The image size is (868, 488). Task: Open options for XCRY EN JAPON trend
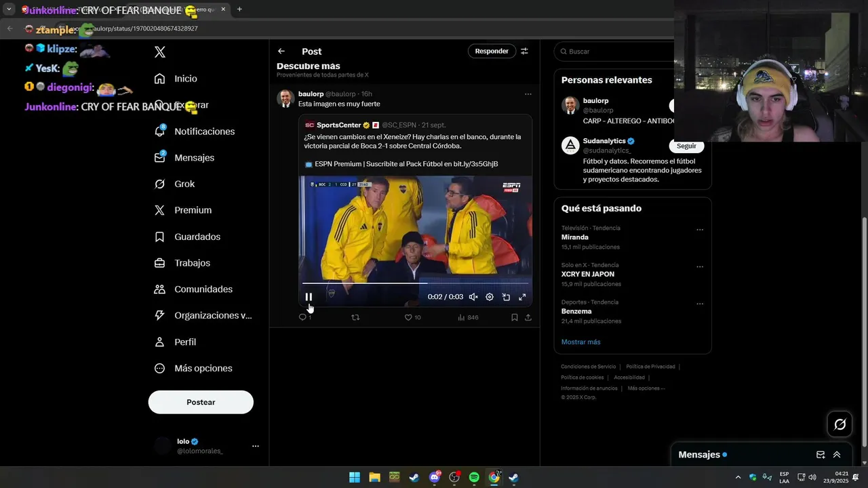click(700, 267)
